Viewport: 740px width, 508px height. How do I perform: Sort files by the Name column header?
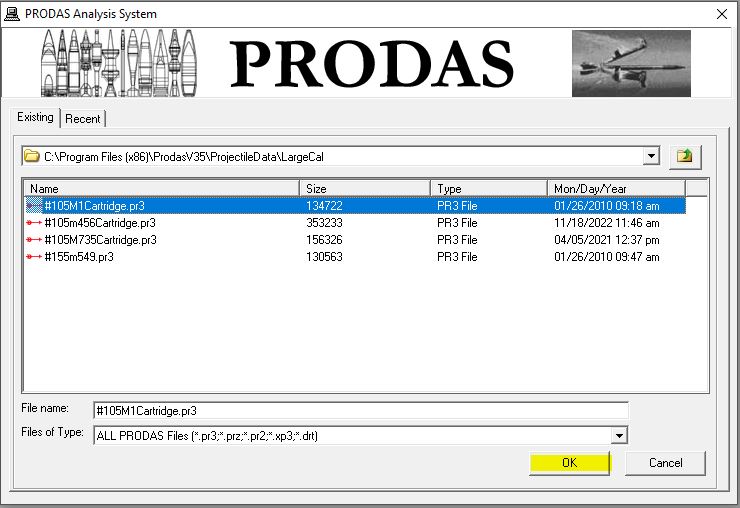160,188
